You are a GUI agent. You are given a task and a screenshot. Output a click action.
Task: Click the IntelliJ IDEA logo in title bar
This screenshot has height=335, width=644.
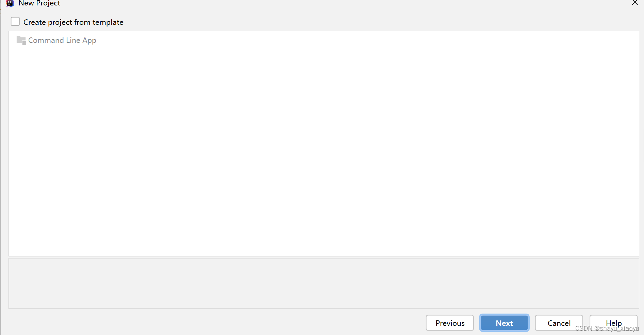[x=10, y=3]
